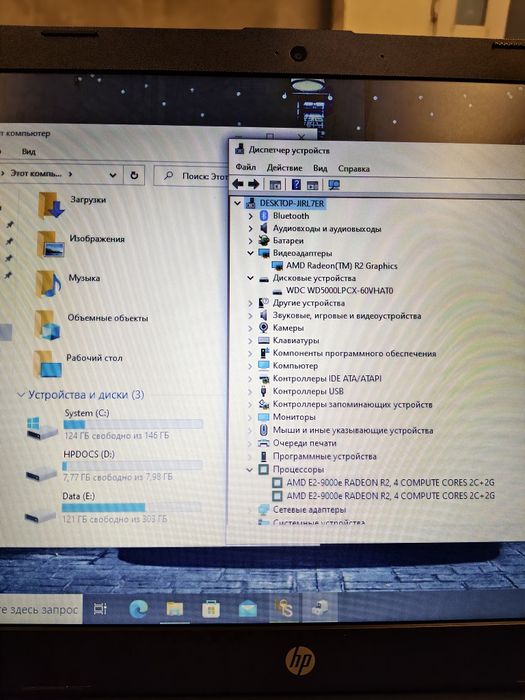
Task: Select the System (C:) drive
Action: [115, 424]
